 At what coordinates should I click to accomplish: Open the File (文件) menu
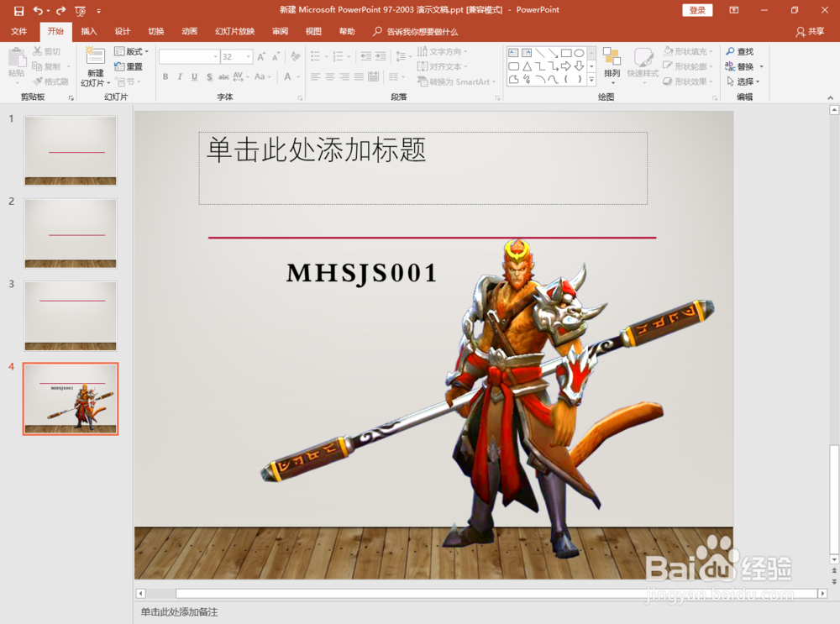(x=18, y=31)
